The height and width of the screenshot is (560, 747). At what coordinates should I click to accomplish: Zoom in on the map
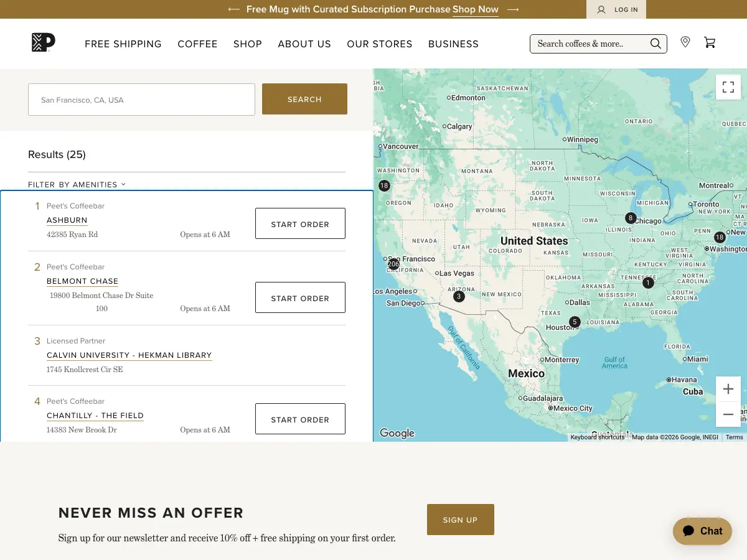click(x=728, y=389)
